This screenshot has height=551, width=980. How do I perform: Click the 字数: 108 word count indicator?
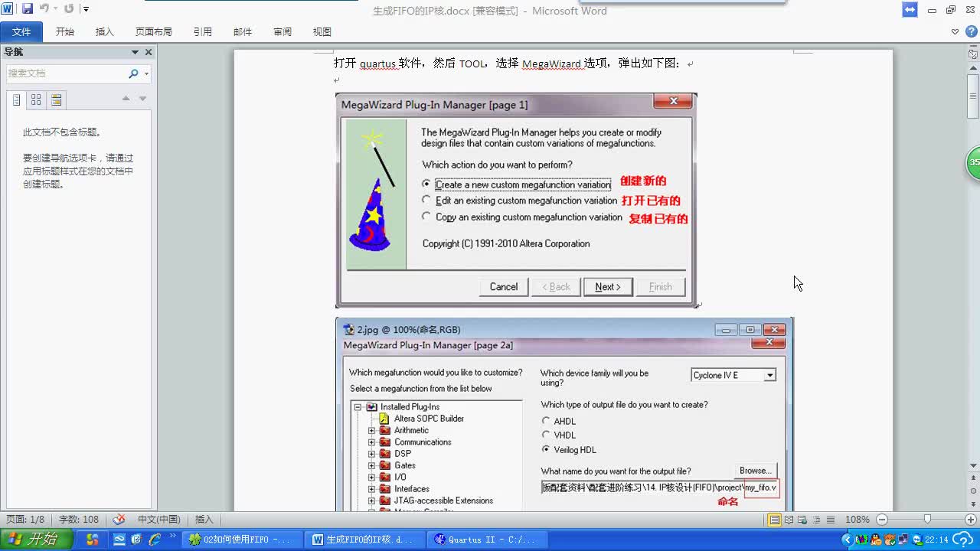pos(79,520)
